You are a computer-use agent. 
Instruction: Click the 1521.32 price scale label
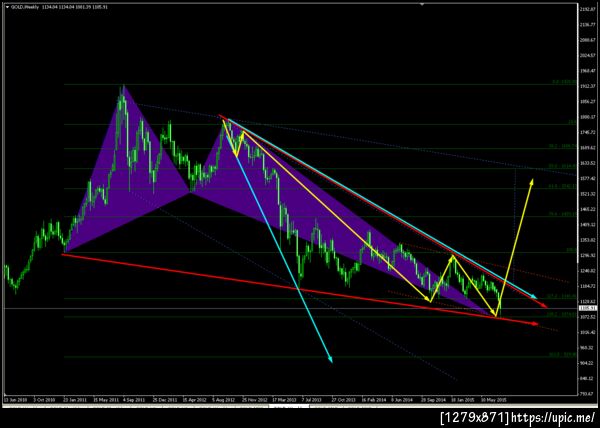pos(587,194)
